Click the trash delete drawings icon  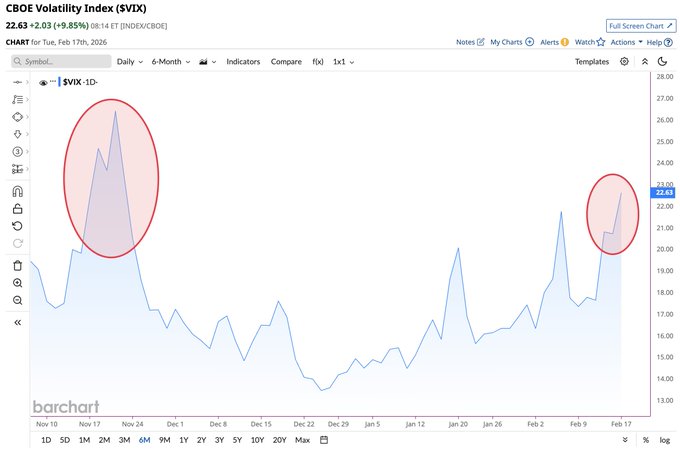pyautogui.click(x=17, y=266)
